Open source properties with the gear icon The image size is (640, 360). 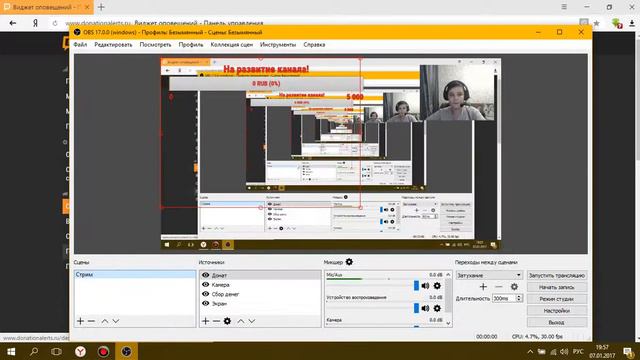coord(227,321)
